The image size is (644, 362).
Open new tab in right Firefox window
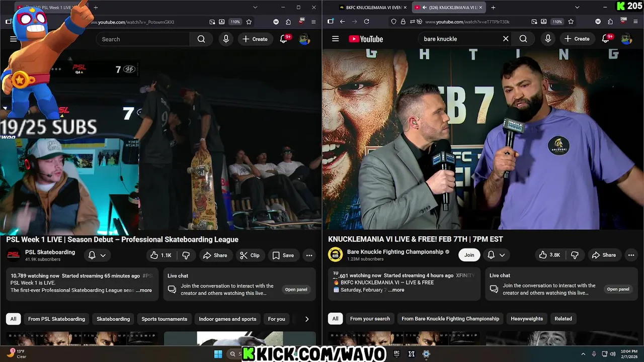click(x=493, y=8)
